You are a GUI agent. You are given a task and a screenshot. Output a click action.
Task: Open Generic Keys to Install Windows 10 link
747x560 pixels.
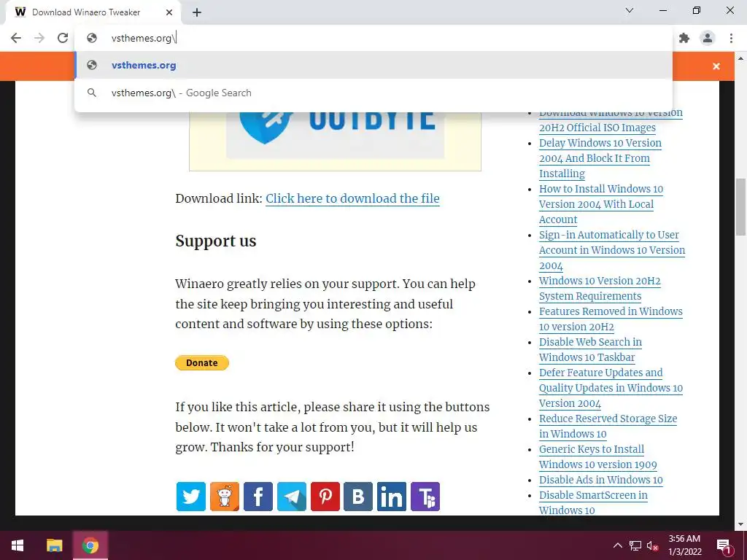(x=598, y=456)
